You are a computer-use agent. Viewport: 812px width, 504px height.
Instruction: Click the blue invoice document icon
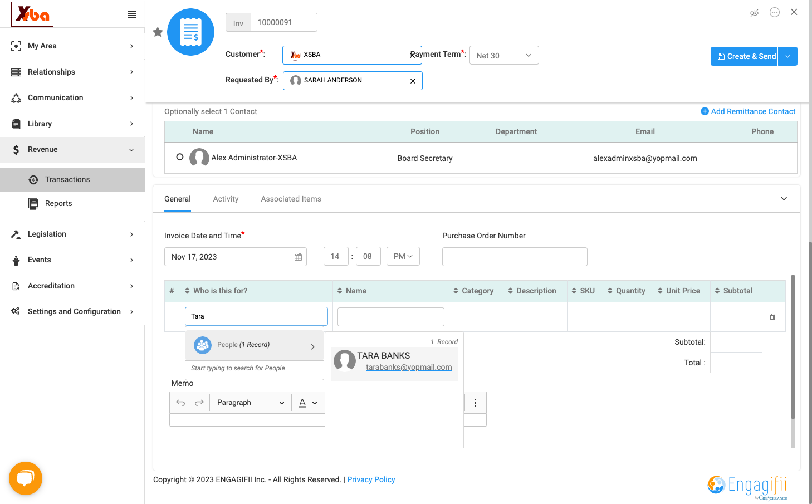coord(190,32)
